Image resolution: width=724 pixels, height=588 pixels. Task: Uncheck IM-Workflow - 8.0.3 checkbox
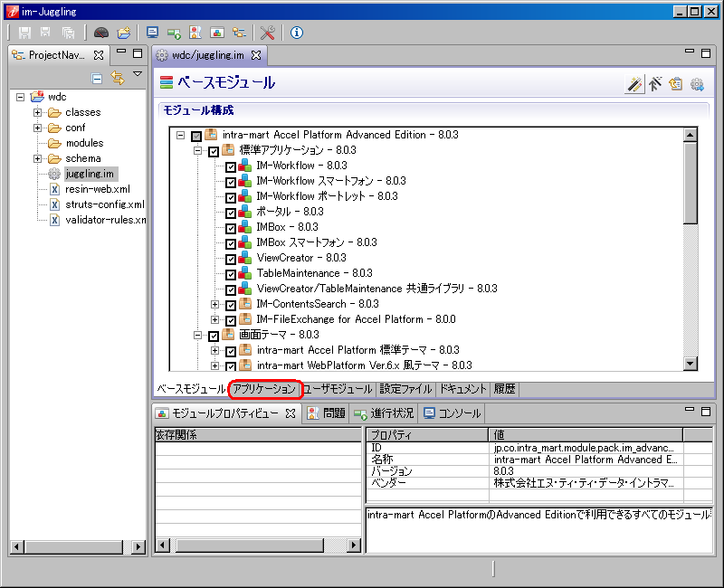click(x=231, y=167)
